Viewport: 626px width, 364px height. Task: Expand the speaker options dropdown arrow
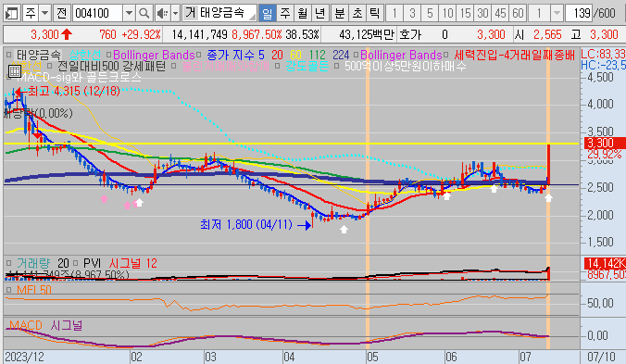click(175, 14)
